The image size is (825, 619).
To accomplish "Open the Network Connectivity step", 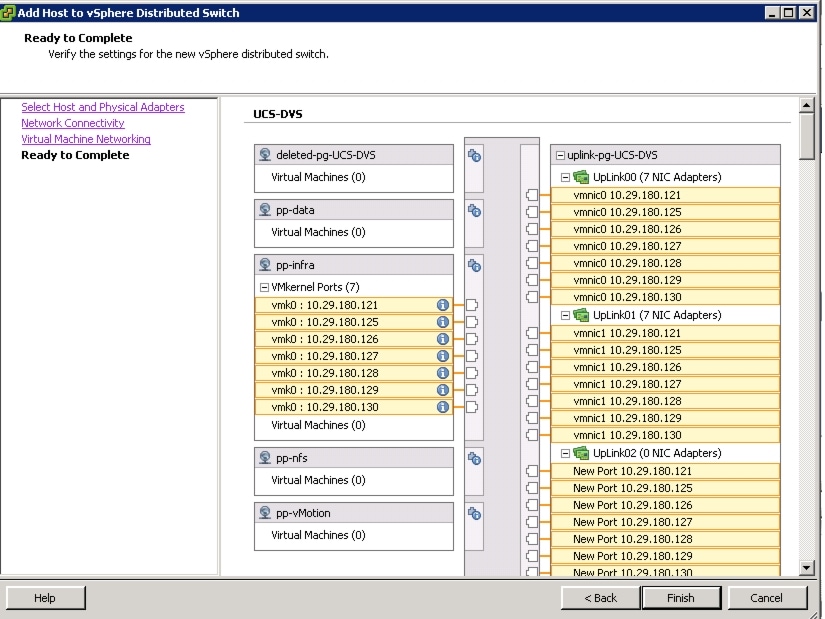I will (x=73, y=123).
